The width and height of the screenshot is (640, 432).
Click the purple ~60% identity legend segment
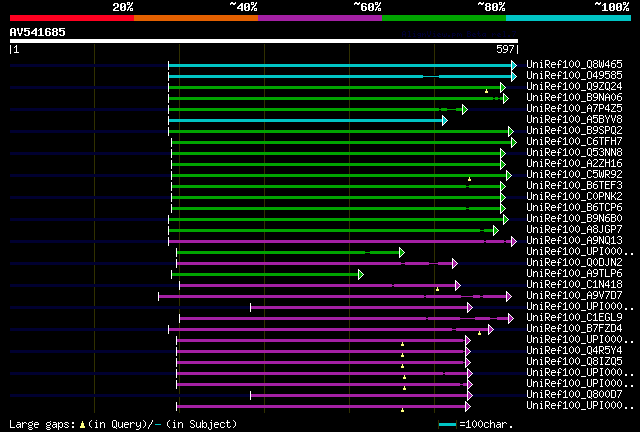click(x=320, y=18)
